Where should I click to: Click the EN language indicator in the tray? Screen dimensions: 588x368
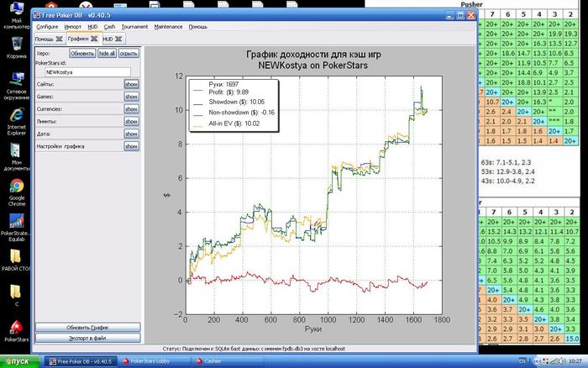point(522,361)
